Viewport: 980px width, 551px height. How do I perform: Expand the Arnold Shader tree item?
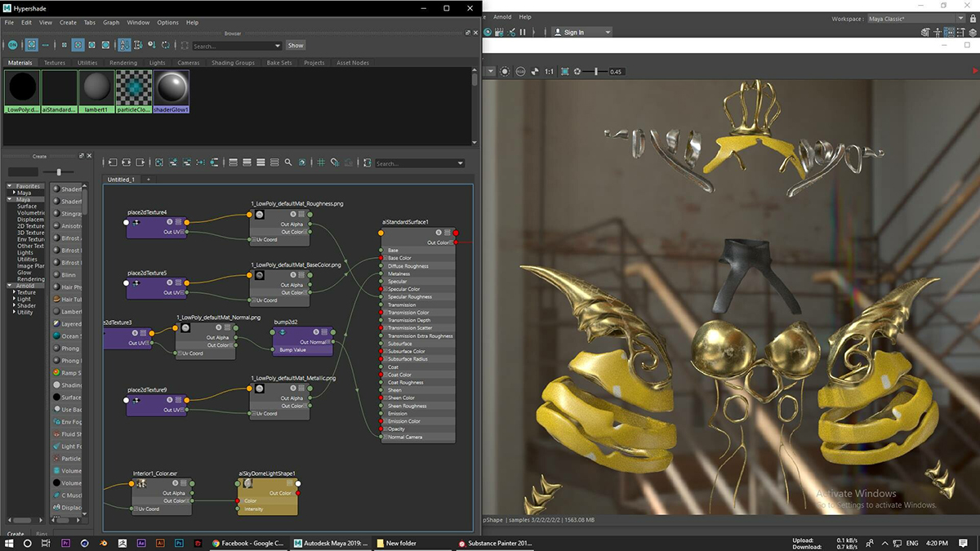point(14,305)
